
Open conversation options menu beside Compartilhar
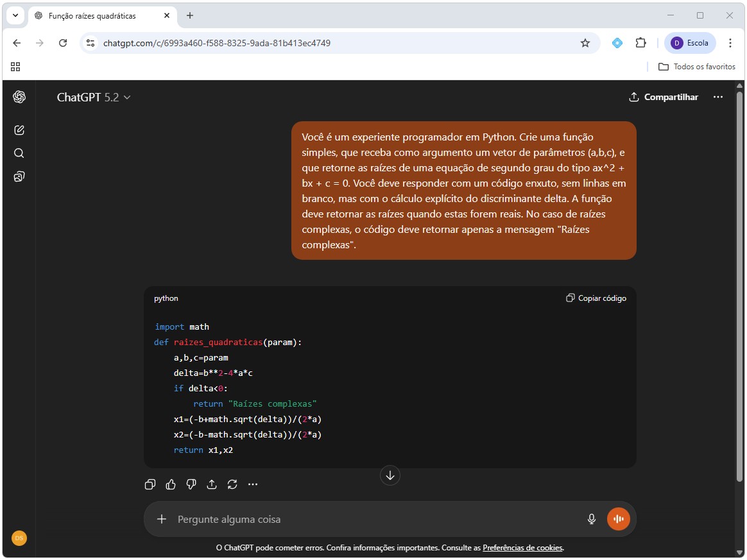tap(718, 97)
